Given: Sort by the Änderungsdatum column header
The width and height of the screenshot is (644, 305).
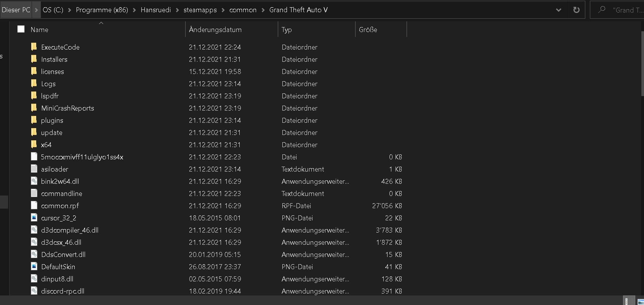Looking at the screenshot, I should [215, 29].
